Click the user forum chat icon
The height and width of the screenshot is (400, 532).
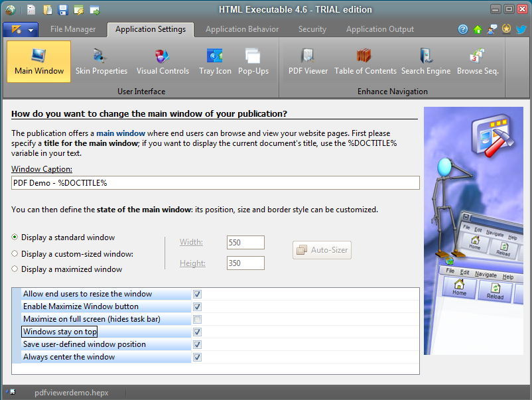click(x=492, y=29)
